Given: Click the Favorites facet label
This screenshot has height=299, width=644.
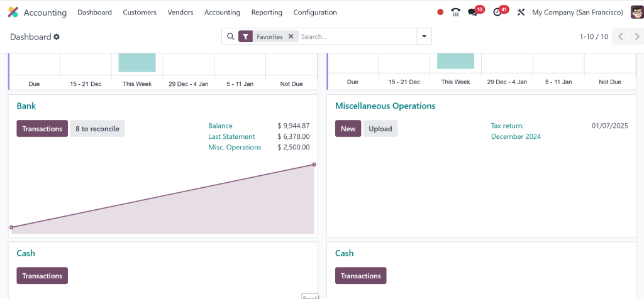Looking at the screenshot, I should point(269,36).
